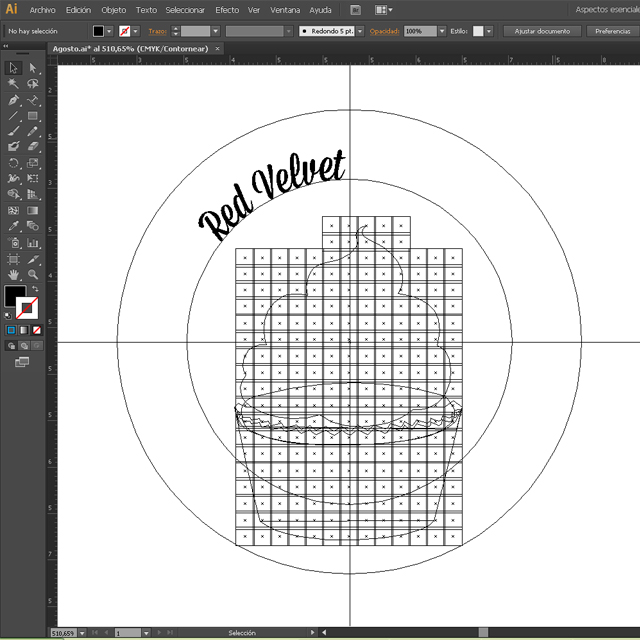The image size is (640, 640).
Task: Open the variable width profile dropdown
Action: click(289, 31)
